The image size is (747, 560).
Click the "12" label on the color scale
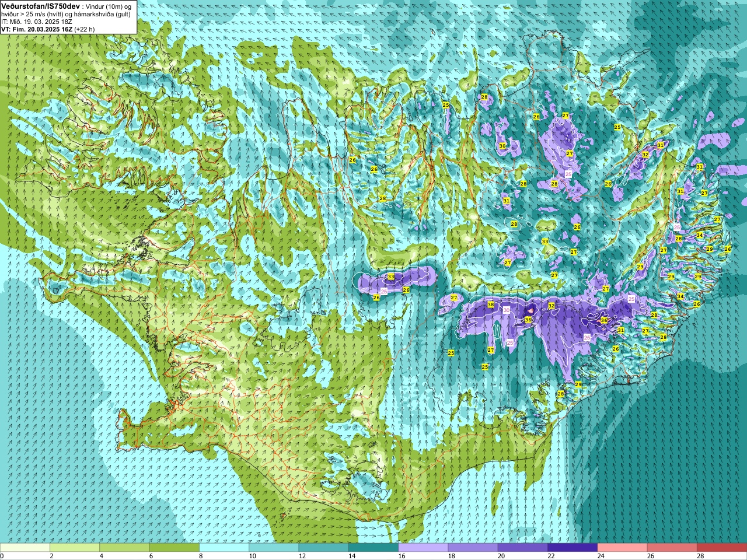(302, 556)
